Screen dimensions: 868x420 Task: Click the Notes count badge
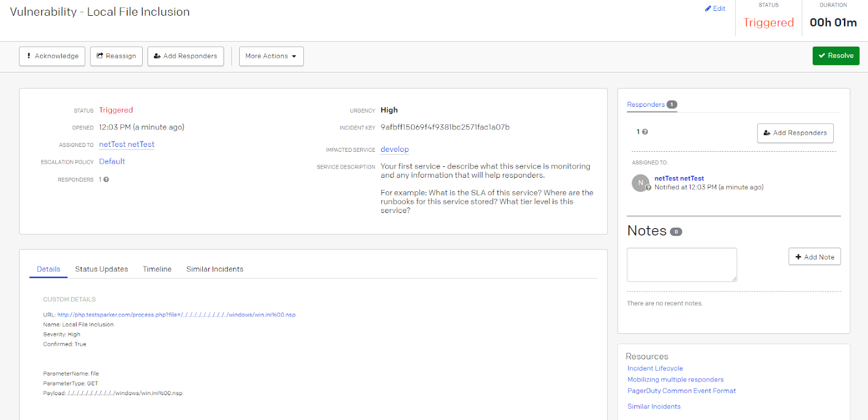click(x=676, y=232)
